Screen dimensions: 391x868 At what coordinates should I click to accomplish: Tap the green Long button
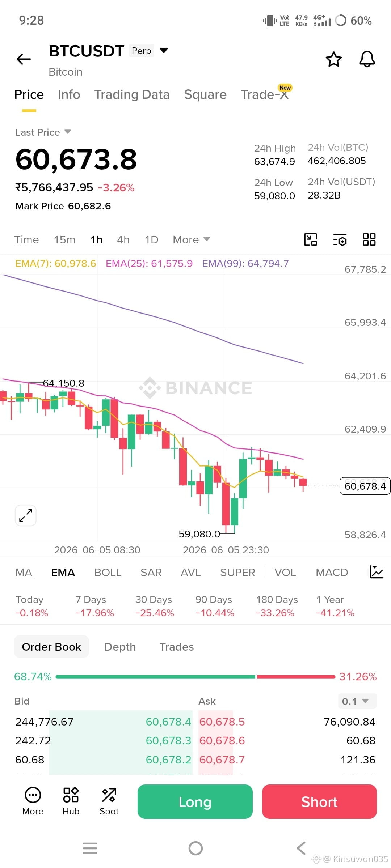[x=195, y=801]
